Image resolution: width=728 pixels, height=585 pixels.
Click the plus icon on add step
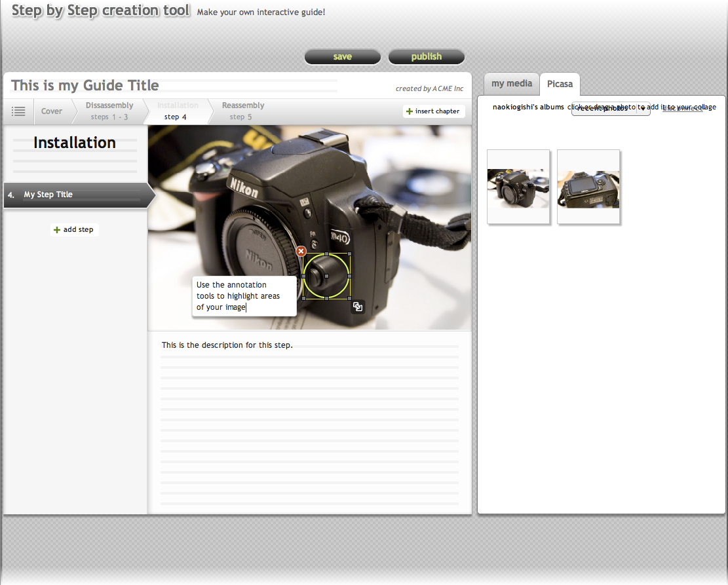pyautogui.click(x=56, y=230)
